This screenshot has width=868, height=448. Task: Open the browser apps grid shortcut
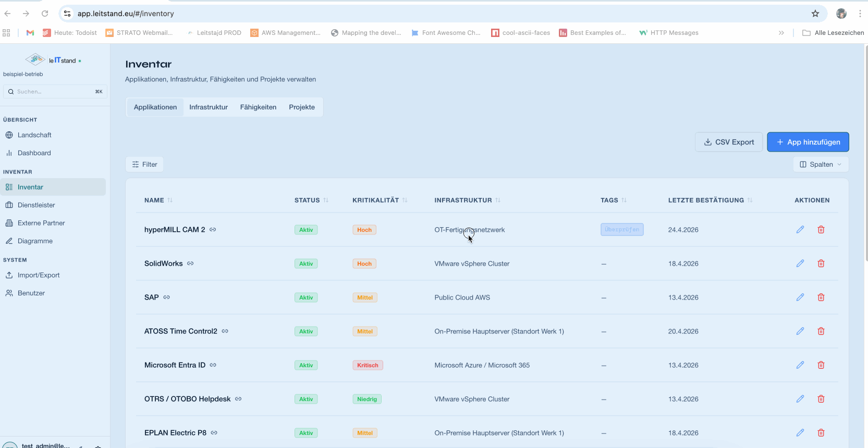pos(6,33)
